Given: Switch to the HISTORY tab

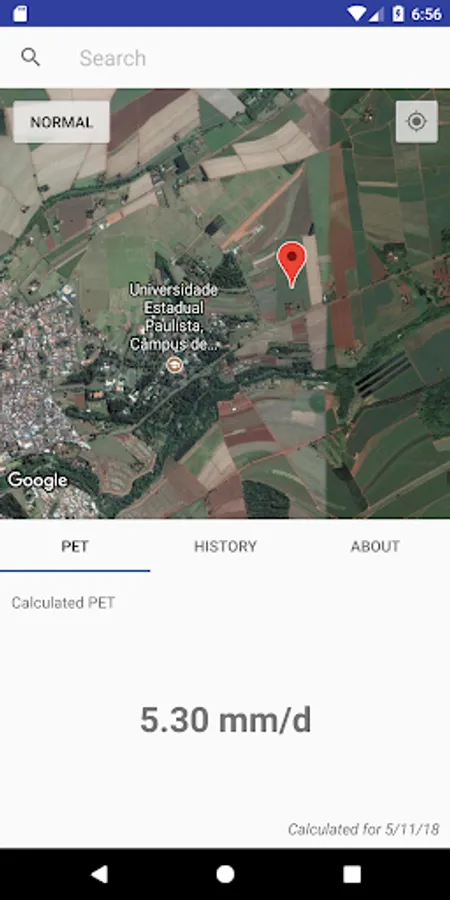Looking at the screenshot, I should 225,546.
